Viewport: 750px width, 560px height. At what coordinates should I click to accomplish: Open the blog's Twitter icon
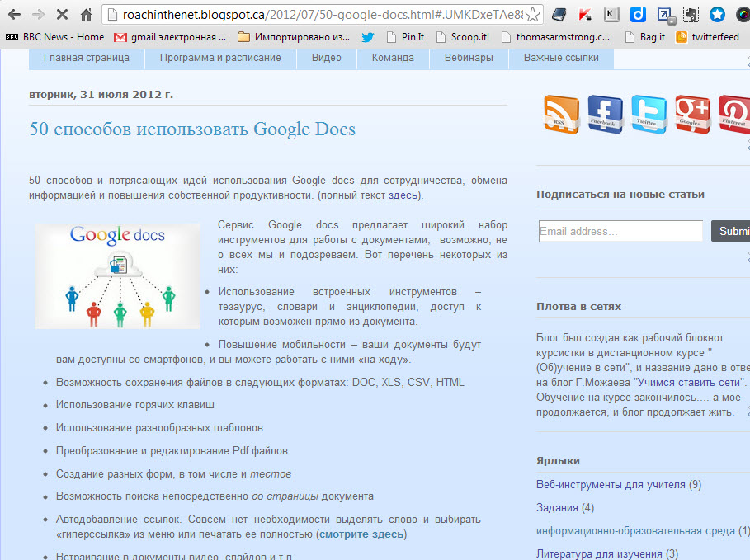coord(649,115)
